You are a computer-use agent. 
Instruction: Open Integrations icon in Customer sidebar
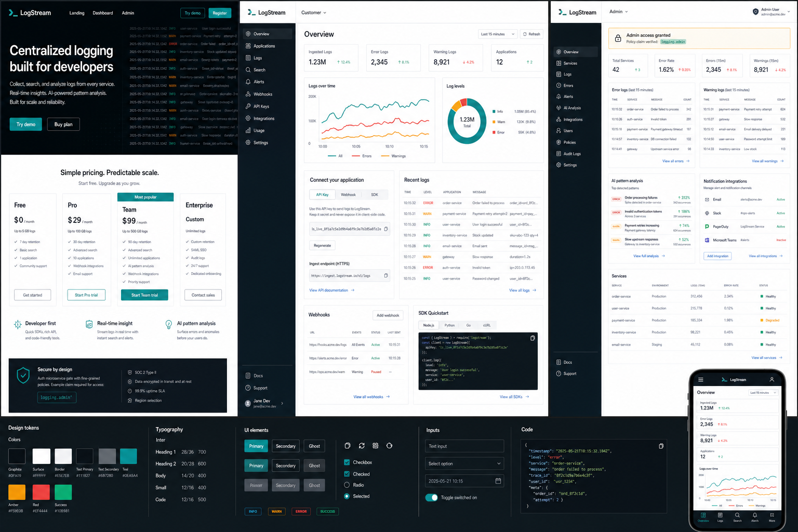pyautogui.click(x=248, y=118)
